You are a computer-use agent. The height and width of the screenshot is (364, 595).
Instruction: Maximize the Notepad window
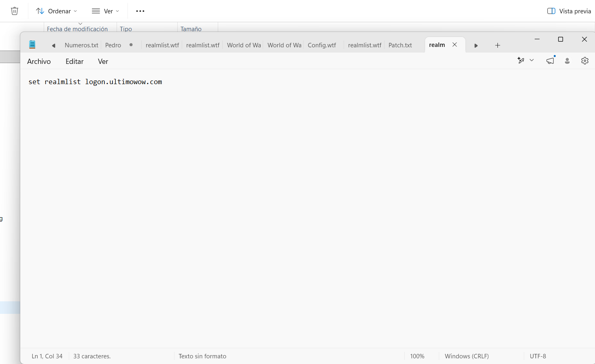pos(561,39)
